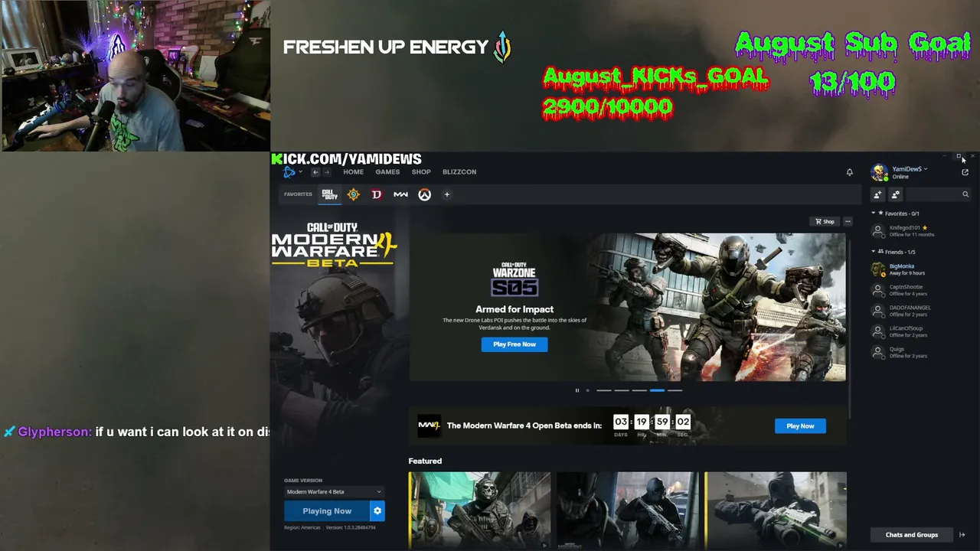980x551 pixels.
Task: Select the Overwatch favorite icon
Action: (425, 194)
